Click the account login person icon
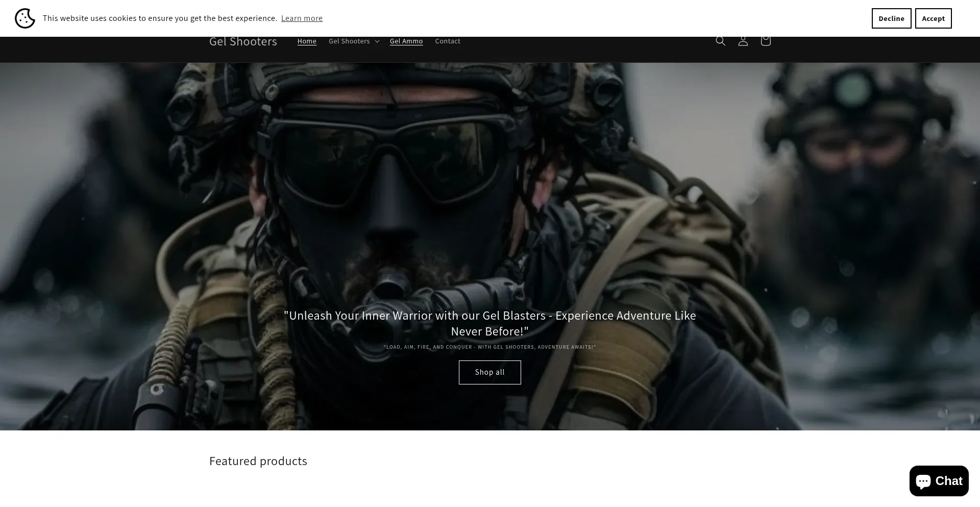 coord(743,41)
